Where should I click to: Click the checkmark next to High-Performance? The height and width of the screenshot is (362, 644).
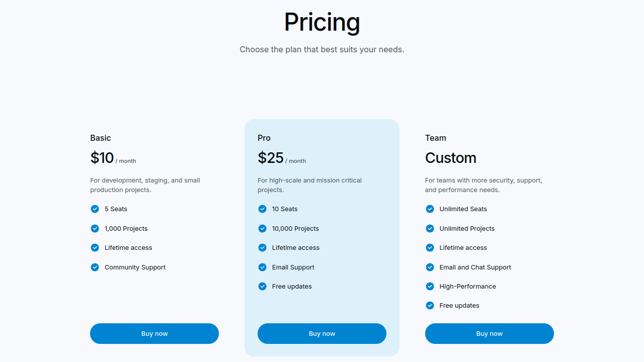(430, 286)
